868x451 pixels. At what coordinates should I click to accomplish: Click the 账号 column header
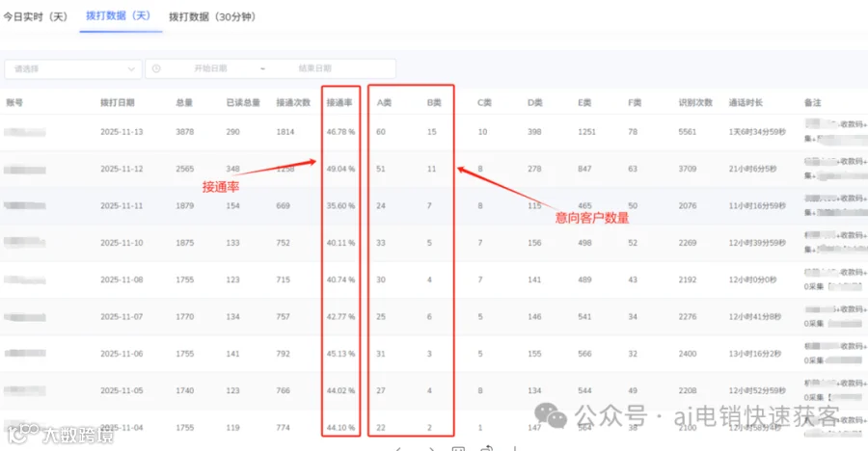(x=14, y=102)
